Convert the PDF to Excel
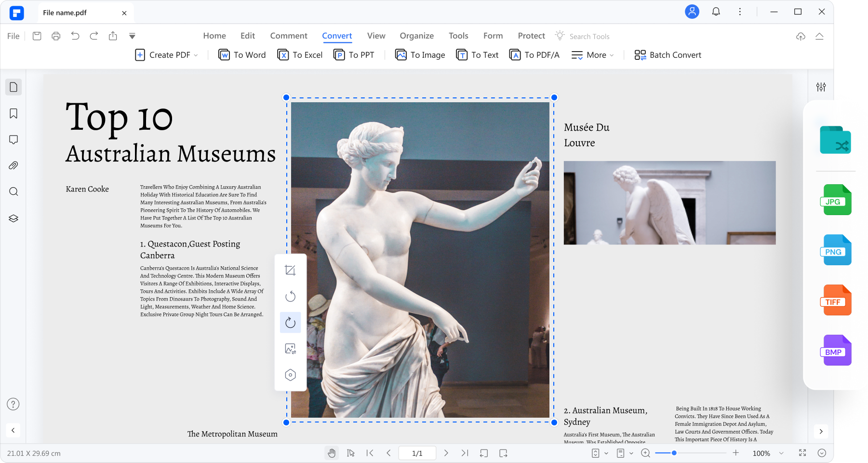The width and height of the screenshot is (868, 463). pos(300,55)
